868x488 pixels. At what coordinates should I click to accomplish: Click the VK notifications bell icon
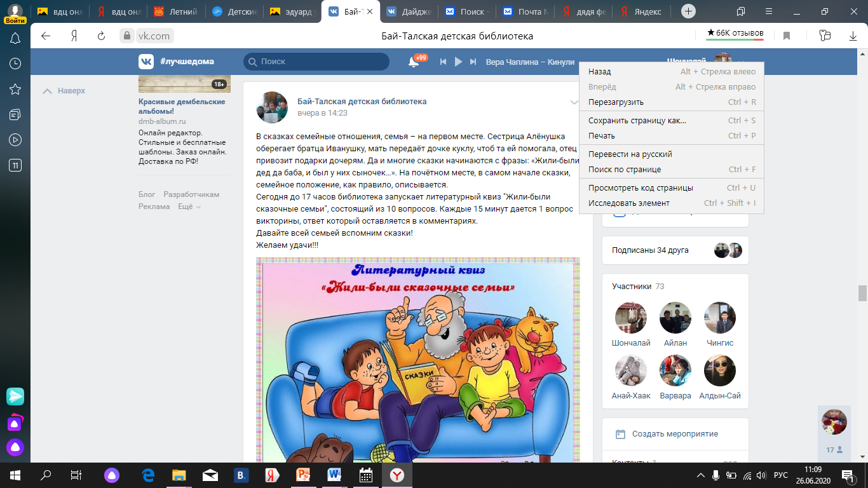point(414,62)
